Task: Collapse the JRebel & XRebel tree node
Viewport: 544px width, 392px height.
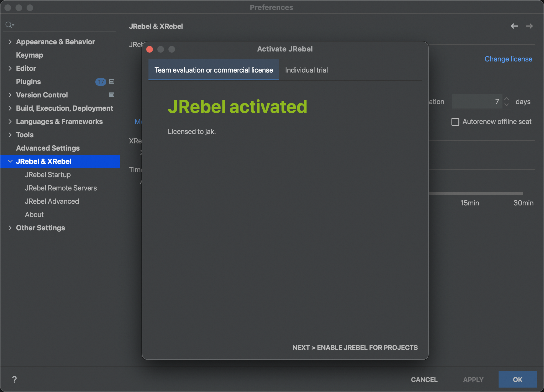Action: point(10,161)
